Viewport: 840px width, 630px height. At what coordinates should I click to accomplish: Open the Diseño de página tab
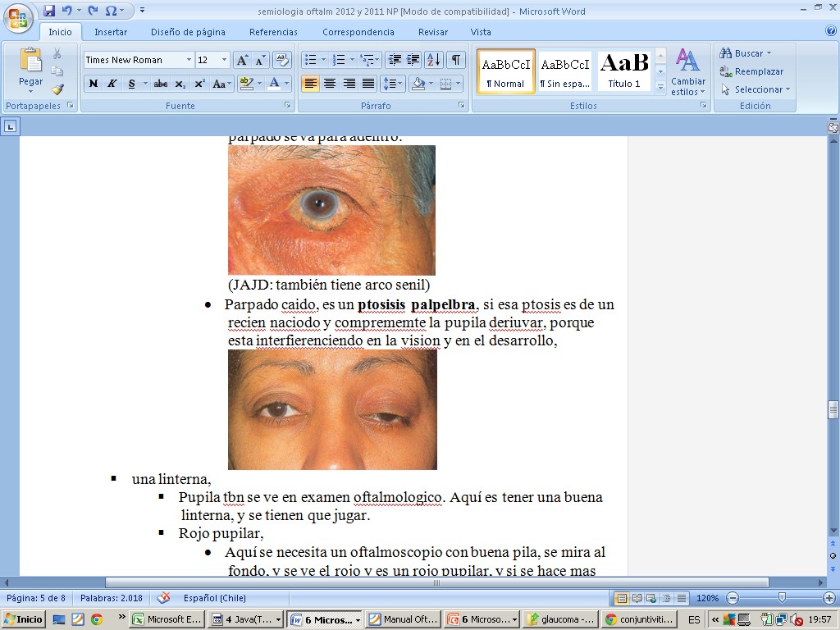[188, 32]
